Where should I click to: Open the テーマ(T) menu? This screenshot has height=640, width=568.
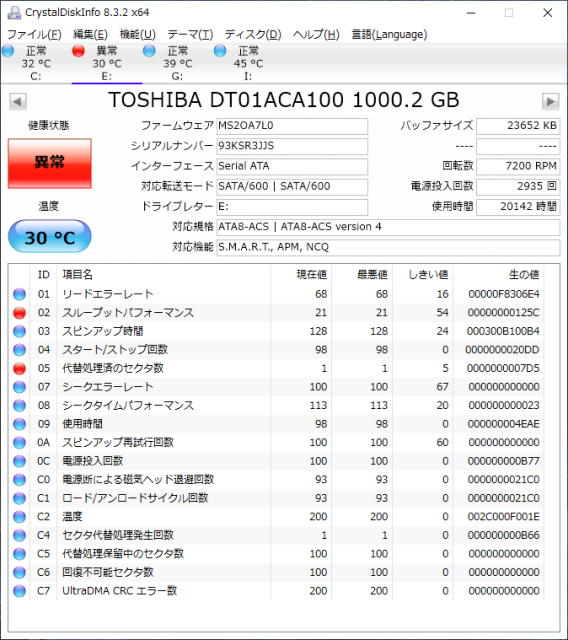[190, 35]
